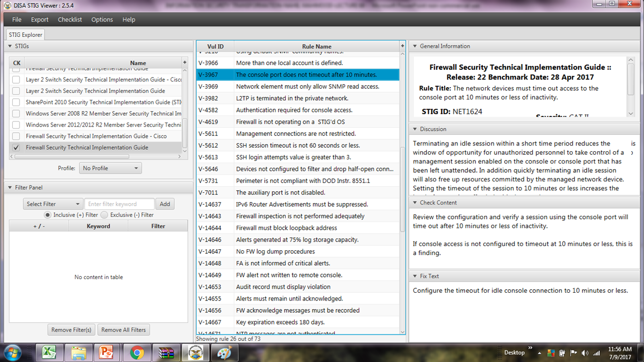The width and height of the screenshot is (644, 362).
Task: Open the Select Filter dropdown
Action: 52,204
